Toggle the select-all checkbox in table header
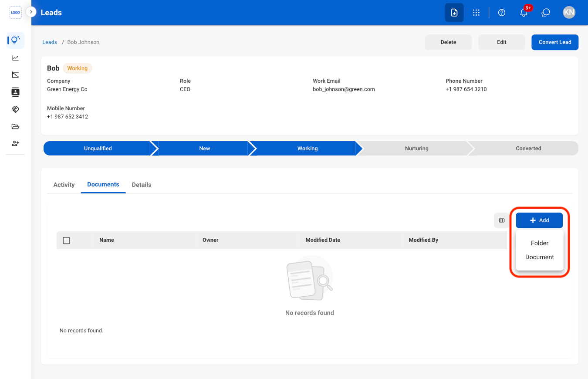Viewport: 588px width, 379px height. click(67, 240)
